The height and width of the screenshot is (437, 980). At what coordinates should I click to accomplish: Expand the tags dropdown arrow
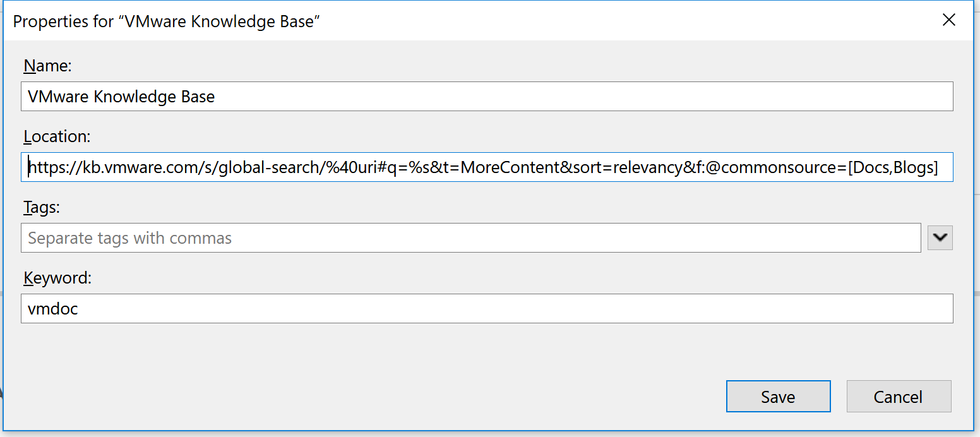940,238
